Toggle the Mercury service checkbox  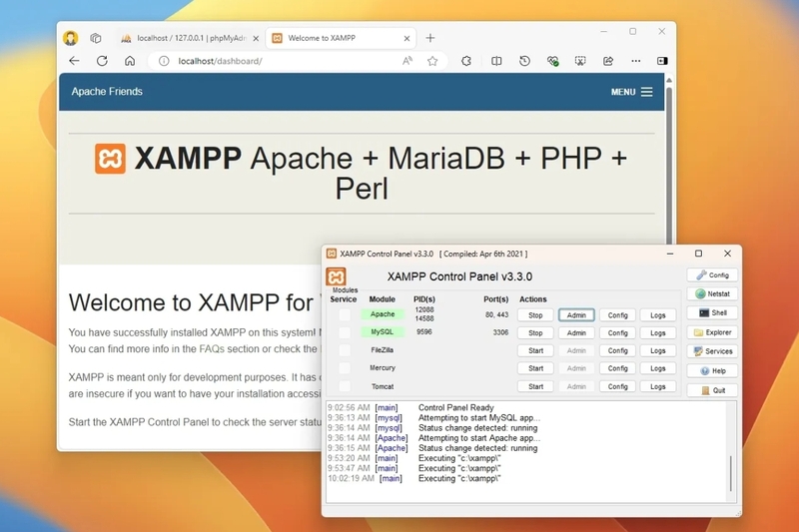pyautogui.click(x=345, y=368)
